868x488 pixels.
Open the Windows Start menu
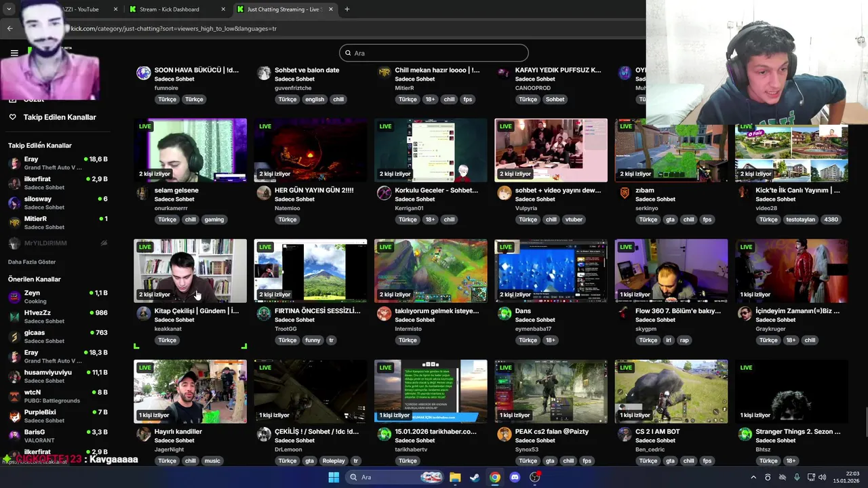[x=334, y=477]
